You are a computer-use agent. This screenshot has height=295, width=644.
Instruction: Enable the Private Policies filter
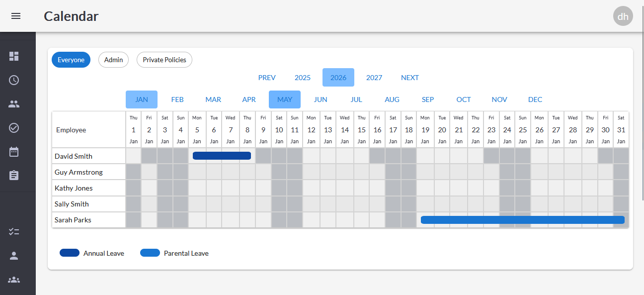[x=164, y=60]
